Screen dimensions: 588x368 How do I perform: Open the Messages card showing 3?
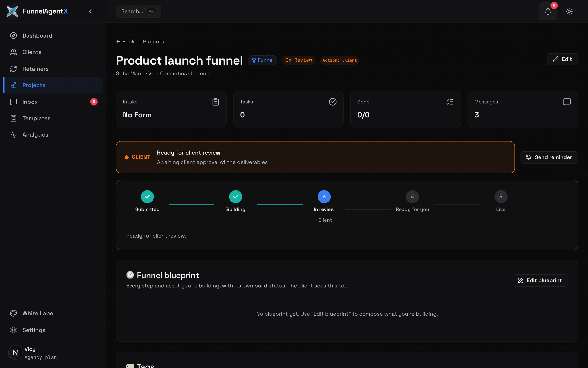(x=523, y=109)
